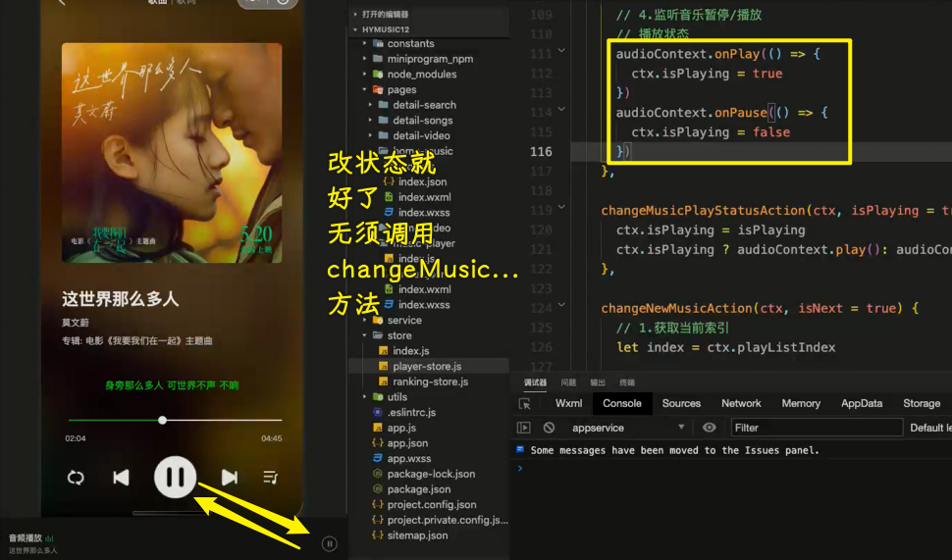
Task: Open player-store.js in the file tree
Action: click(x=427, y=366)
